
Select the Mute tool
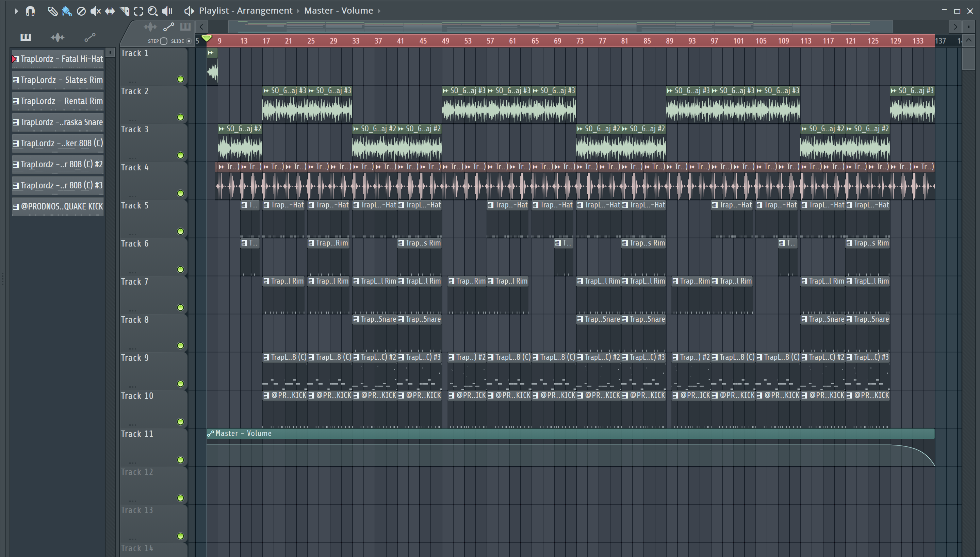coord(95,11)
